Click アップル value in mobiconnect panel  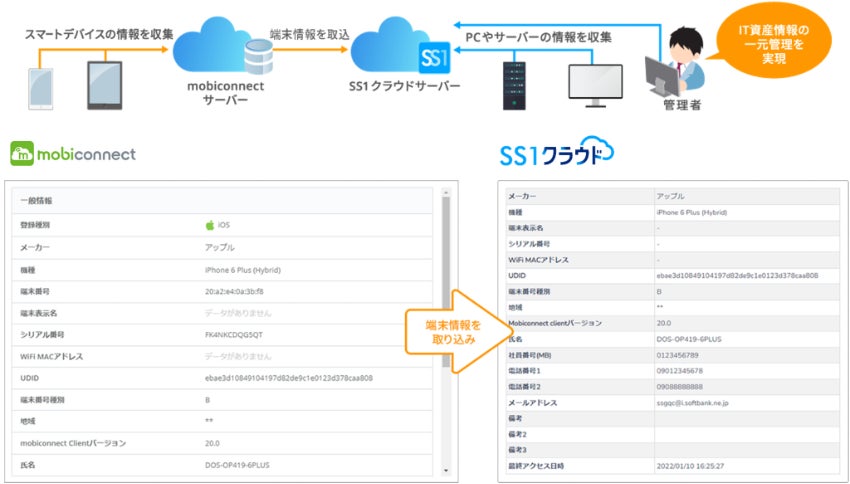pyautogui.click(x=220, y=247)
